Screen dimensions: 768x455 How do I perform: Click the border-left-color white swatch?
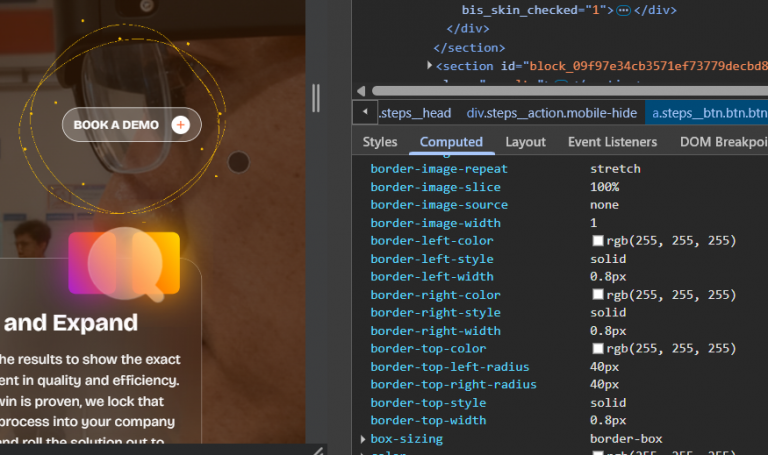tap(598, 240)
